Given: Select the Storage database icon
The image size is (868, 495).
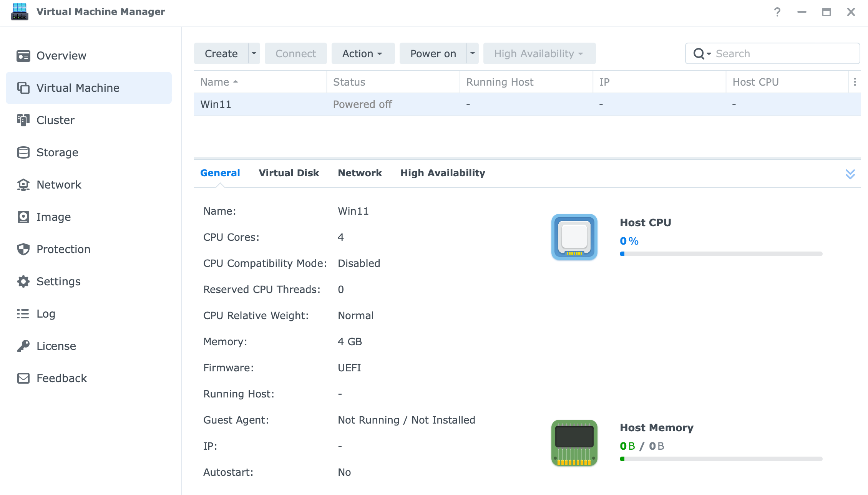Looking at the screenshot, I should (23, 152).
